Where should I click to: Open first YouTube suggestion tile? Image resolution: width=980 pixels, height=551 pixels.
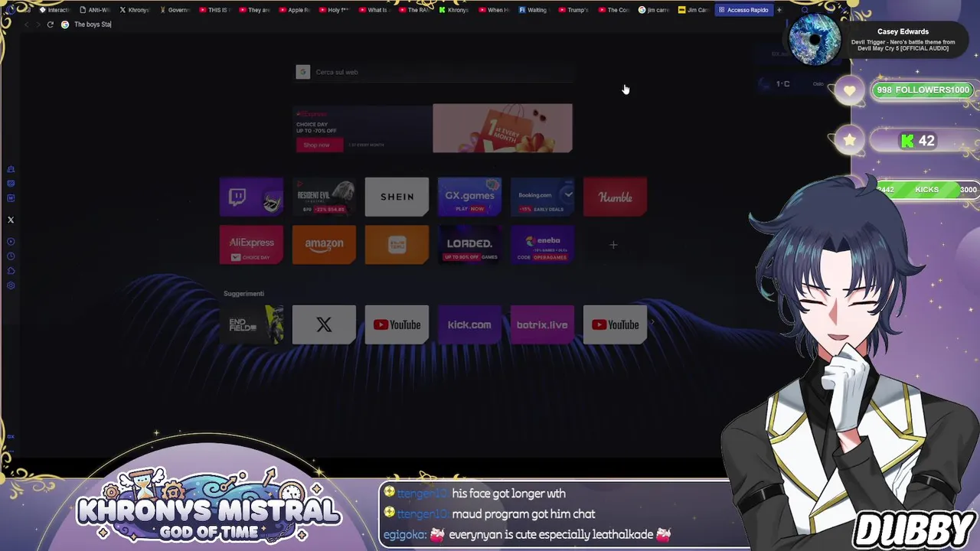coord(397,325)
